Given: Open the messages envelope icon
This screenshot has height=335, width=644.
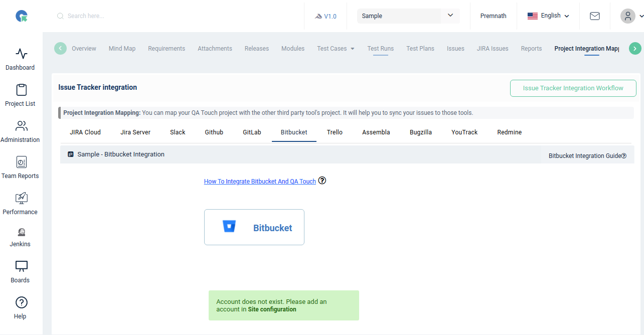Looking at the screenshot, I should tap(595, 16).
